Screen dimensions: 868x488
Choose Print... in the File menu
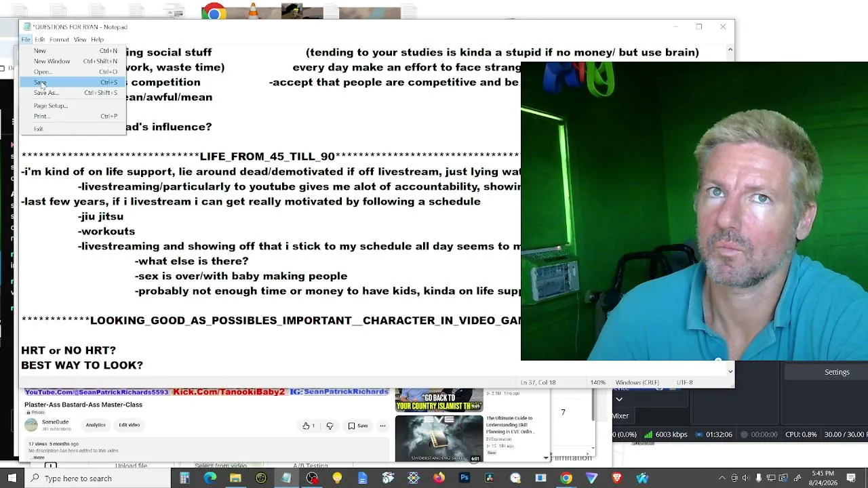(73, 117)
